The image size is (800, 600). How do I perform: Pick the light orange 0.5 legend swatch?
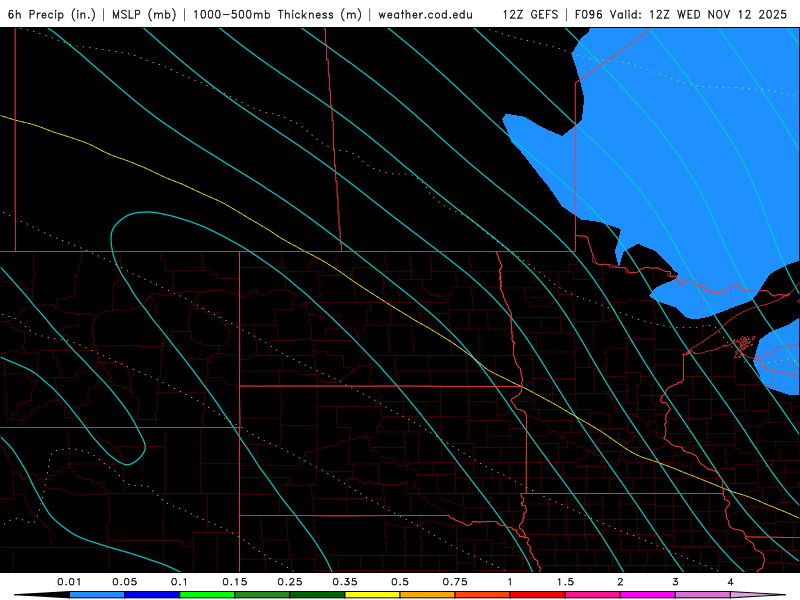point(428,595)
